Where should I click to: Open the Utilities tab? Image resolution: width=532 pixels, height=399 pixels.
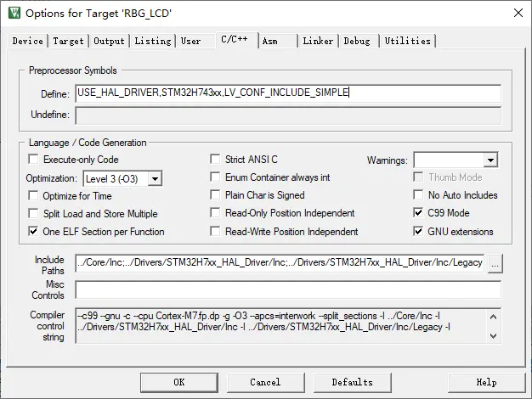pos(407,41)
